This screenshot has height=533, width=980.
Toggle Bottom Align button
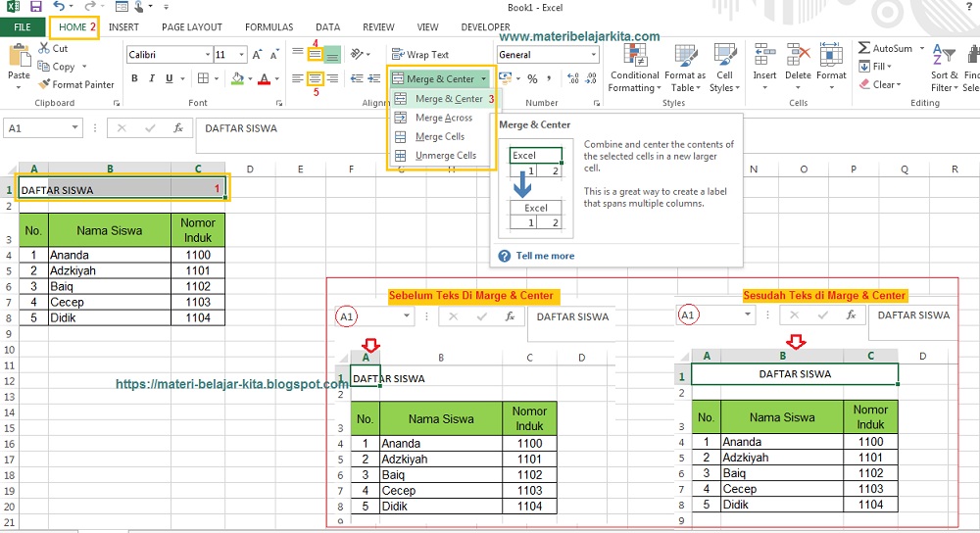coord(332,54)
